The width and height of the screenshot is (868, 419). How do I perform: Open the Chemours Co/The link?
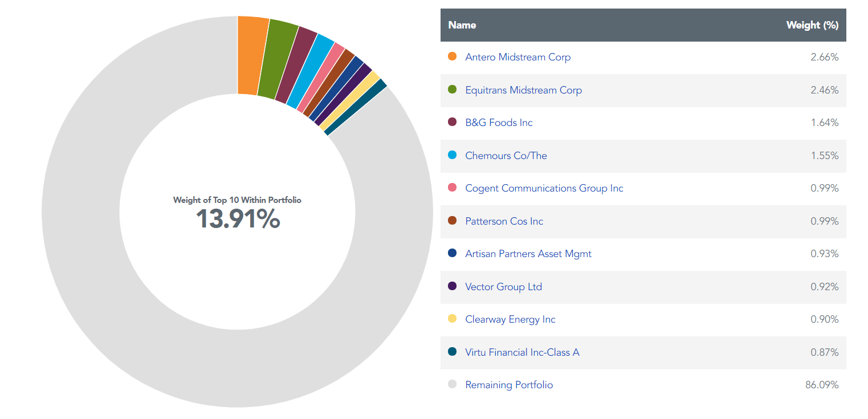point(506,155)
